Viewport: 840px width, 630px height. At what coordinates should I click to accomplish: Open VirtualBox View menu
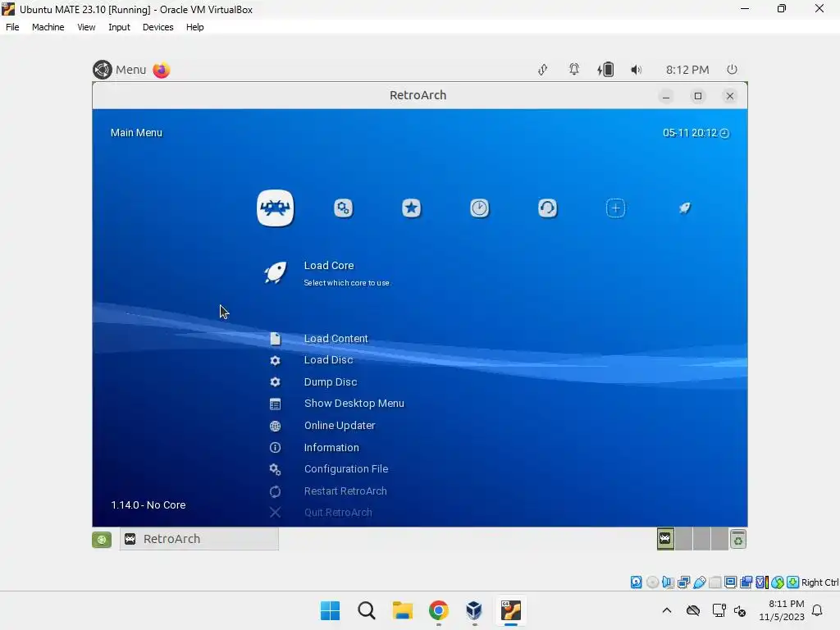[85, 27]
